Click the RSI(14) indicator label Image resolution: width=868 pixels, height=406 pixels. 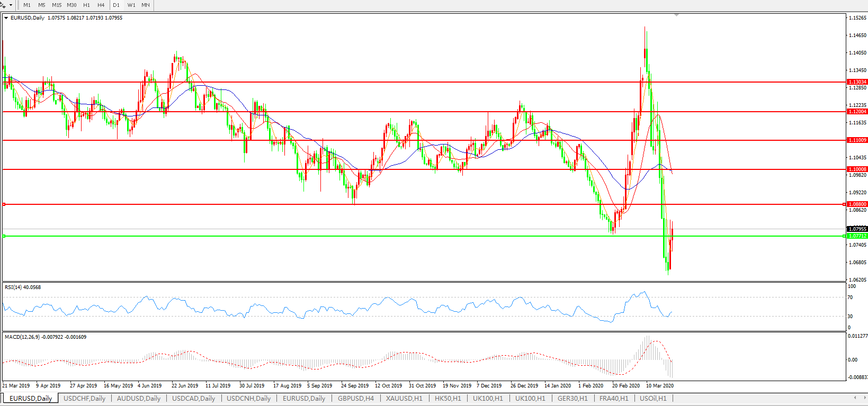coord(23,287)
